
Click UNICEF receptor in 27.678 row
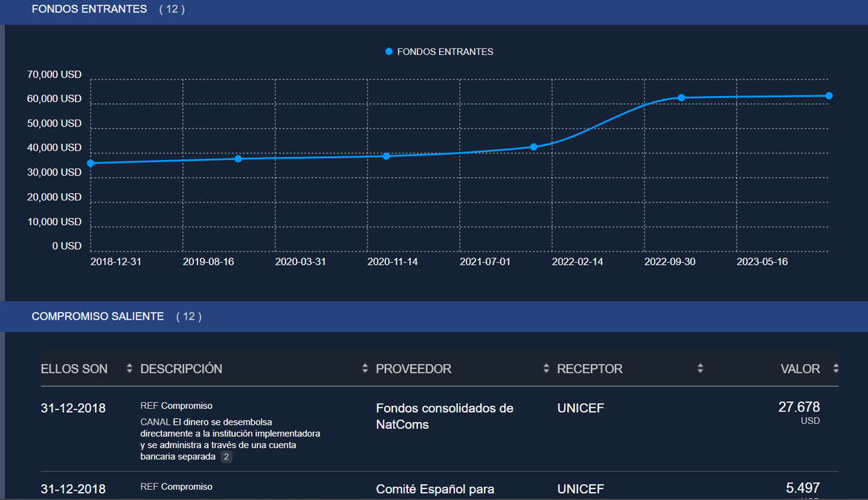580,408
